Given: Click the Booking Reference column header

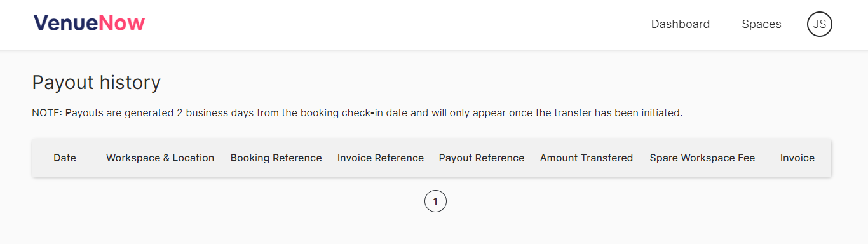Looking at the screenshot, I should click(276, 158).
